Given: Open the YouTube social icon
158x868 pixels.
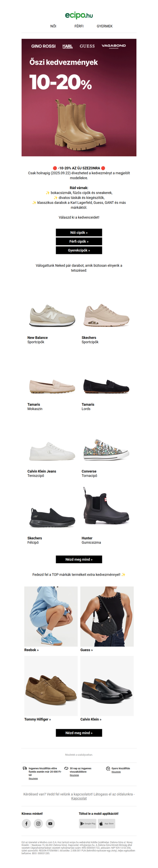Looking at the screenshot, I should point(50,823).
